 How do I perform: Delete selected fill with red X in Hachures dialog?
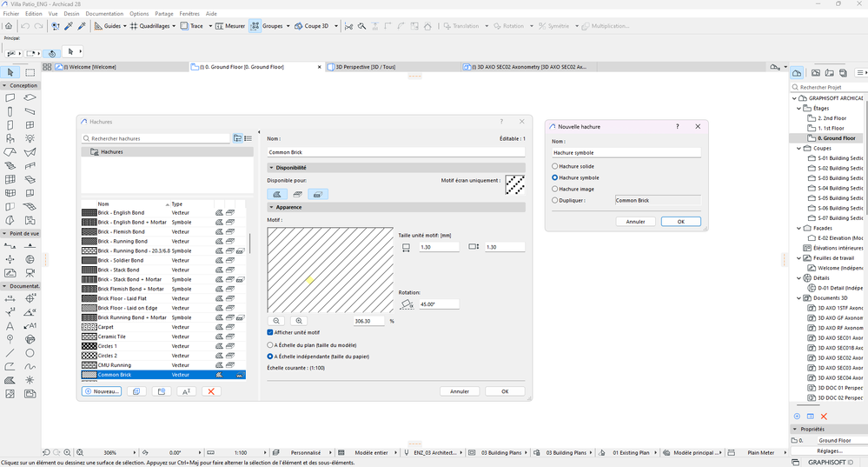click(x=211, y=391)
